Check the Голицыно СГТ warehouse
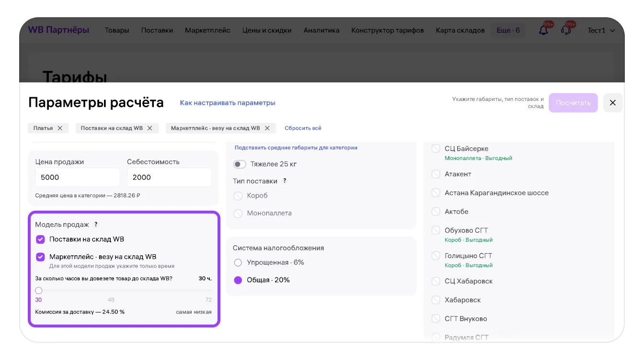 [436, 256]
